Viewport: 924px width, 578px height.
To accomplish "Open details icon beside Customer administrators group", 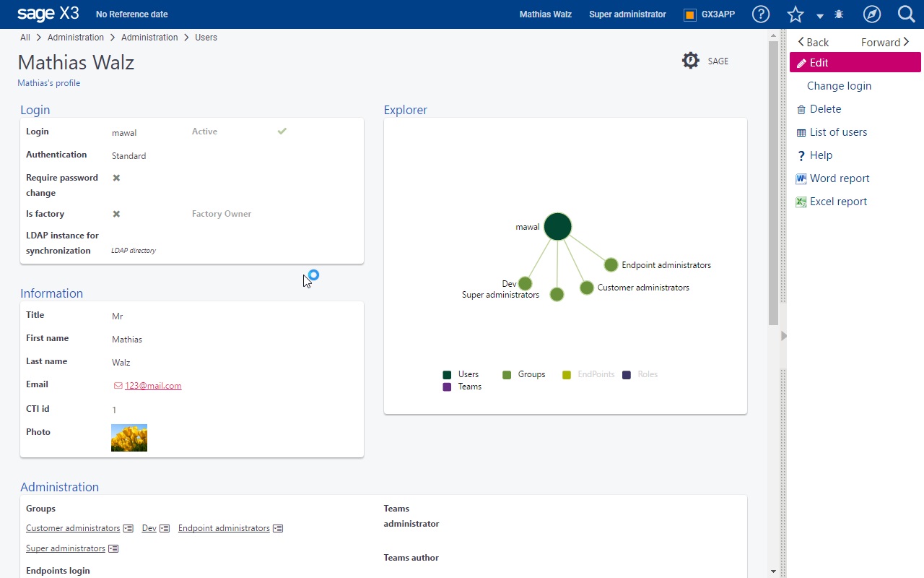I will 128,529.
